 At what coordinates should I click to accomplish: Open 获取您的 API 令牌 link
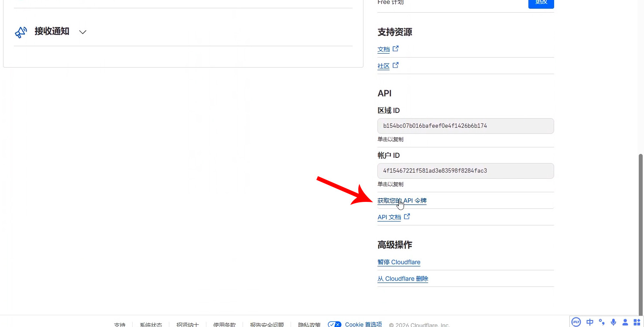[402, 201]
